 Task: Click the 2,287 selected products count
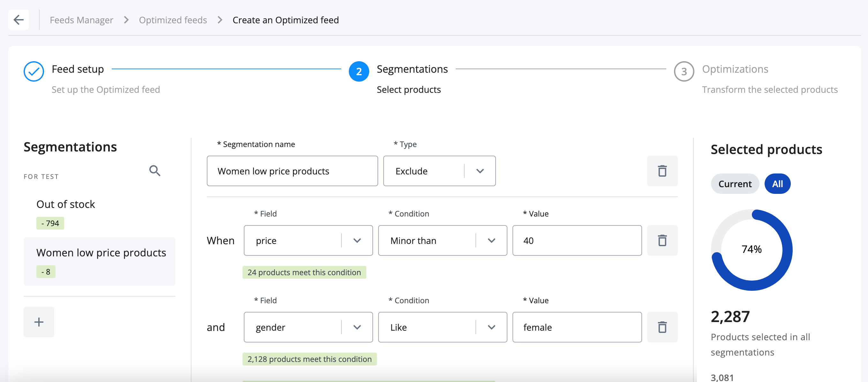click(730, 317)
